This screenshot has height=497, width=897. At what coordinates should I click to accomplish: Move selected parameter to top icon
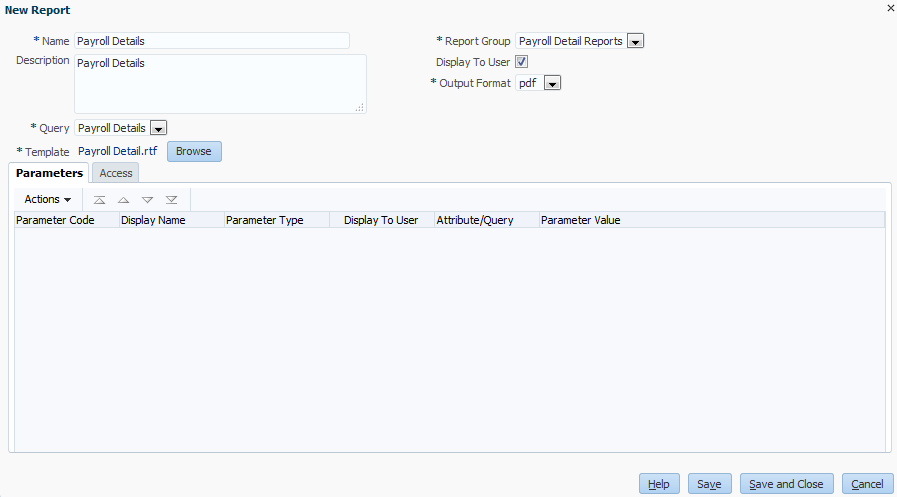[x=100, y=200]
